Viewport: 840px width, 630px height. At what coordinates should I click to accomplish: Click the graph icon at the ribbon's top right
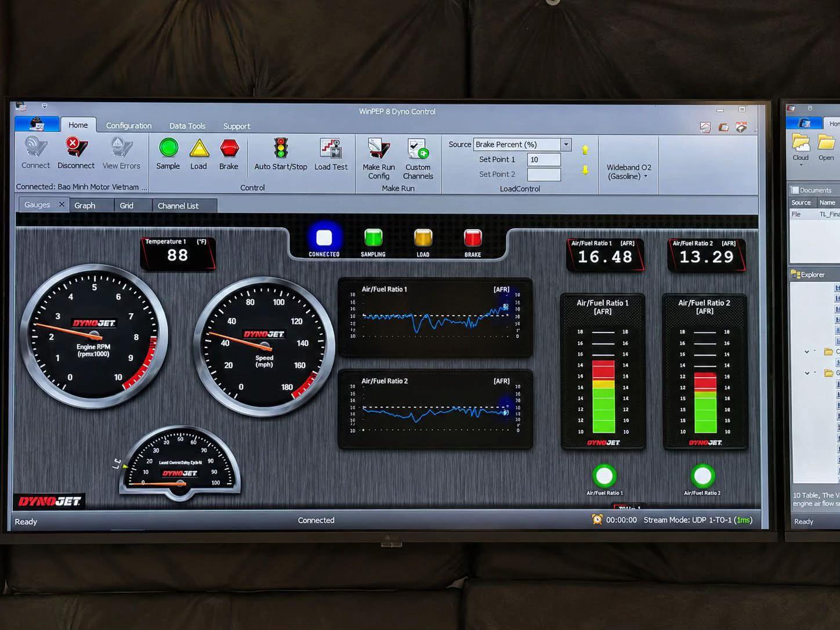coord(705,127)
